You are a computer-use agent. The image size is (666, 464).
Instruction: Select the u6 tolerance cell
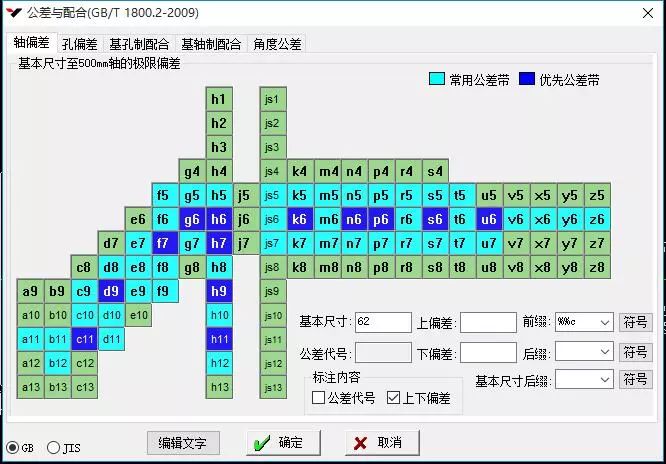(489, 219)
